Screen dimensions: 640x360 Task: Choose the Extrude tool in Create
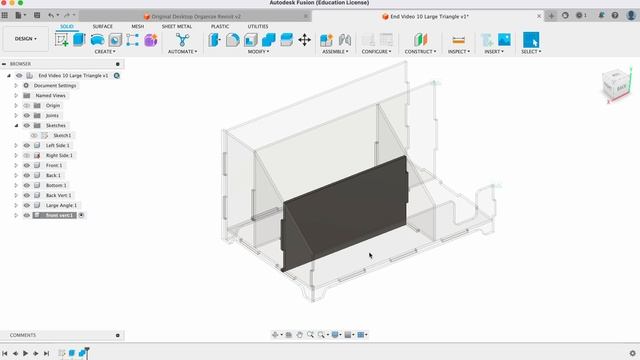tap(79, 40)
